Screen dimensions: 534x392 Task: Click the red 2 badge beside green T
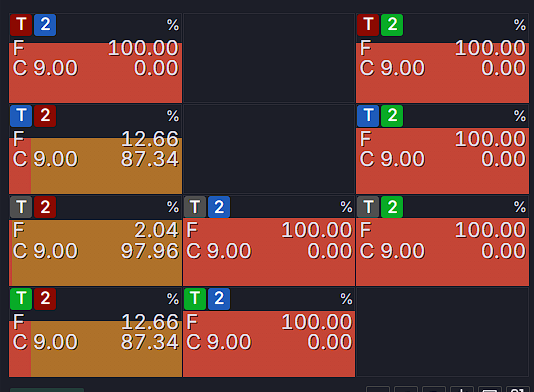45,299
